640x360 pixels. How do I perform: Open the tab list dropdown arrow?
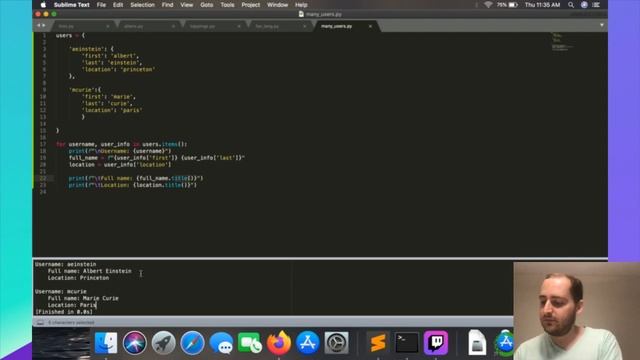[x=602, y=25]
